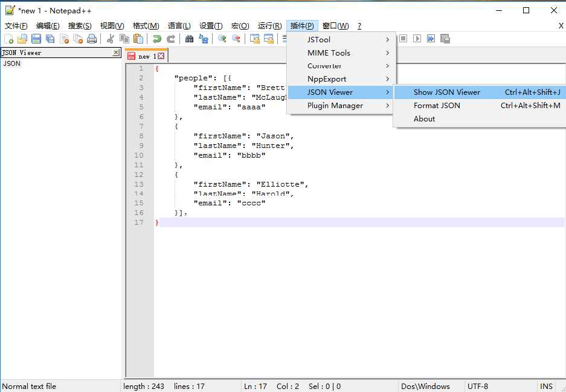Click the grey Redo arrow icon
Screen dimensions: 566x392
pos(171,39)
